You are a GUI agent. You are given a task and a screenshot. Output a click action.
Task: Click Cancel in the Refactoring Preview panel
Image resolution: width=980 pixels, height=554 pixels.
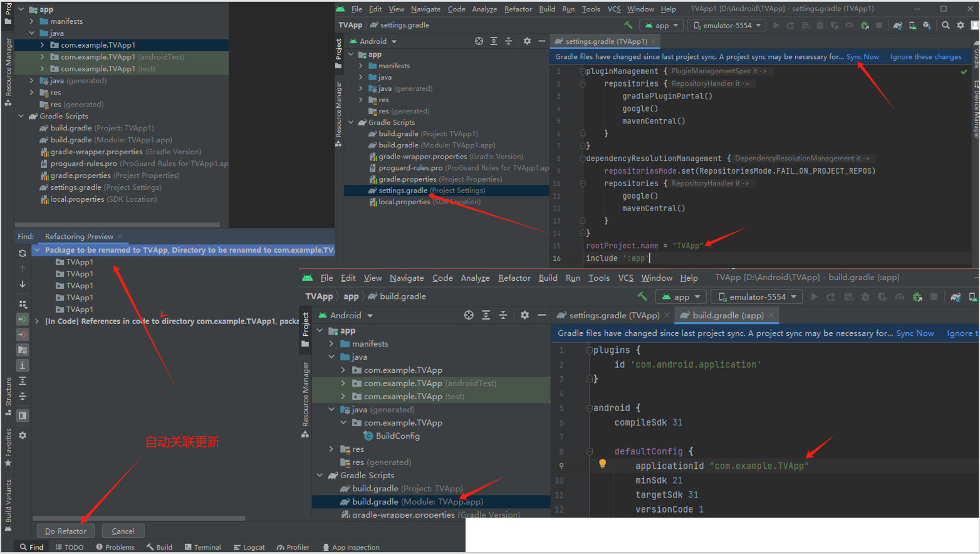123,531
